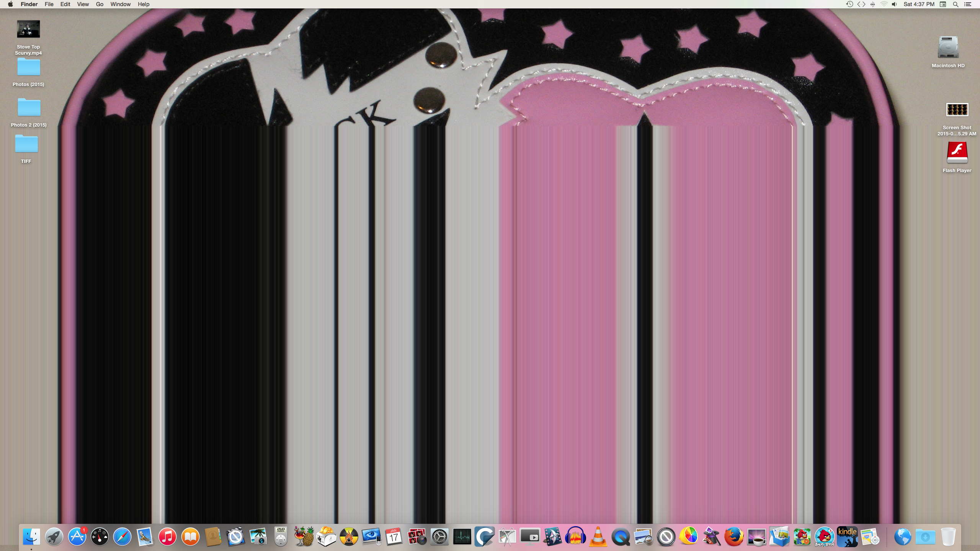This screenshot has height=551, width=980.
Task: Open the View menu
Action: tap(83, 4)
